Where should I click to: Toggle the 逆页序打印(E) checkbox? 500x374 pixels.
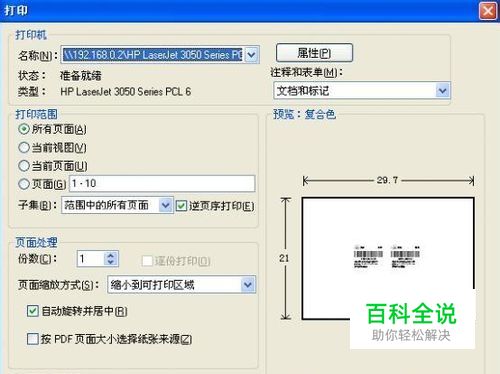point(181,206)
